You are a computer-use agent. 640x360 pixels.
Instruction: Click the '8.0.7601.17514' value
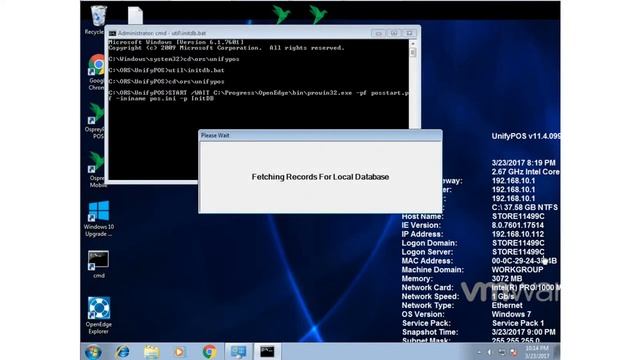click(518, 225)
